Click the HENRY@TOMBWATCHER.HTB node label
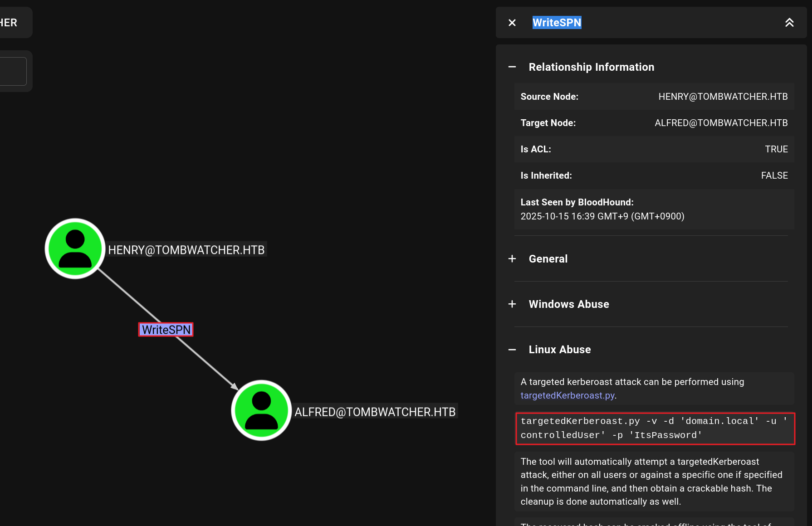 [x=186, y=250]
